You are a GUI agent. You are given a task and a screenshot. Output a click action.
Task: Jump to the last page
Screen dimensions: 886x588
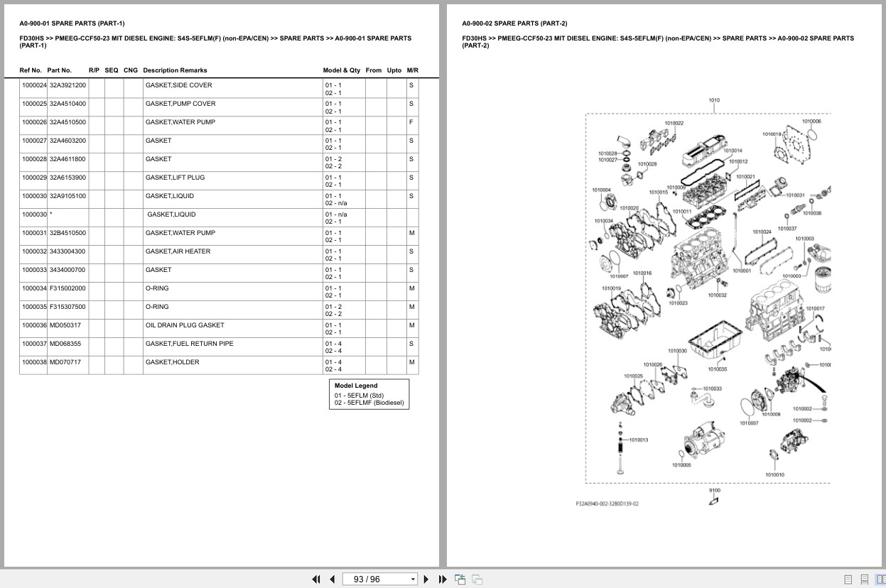443,579
